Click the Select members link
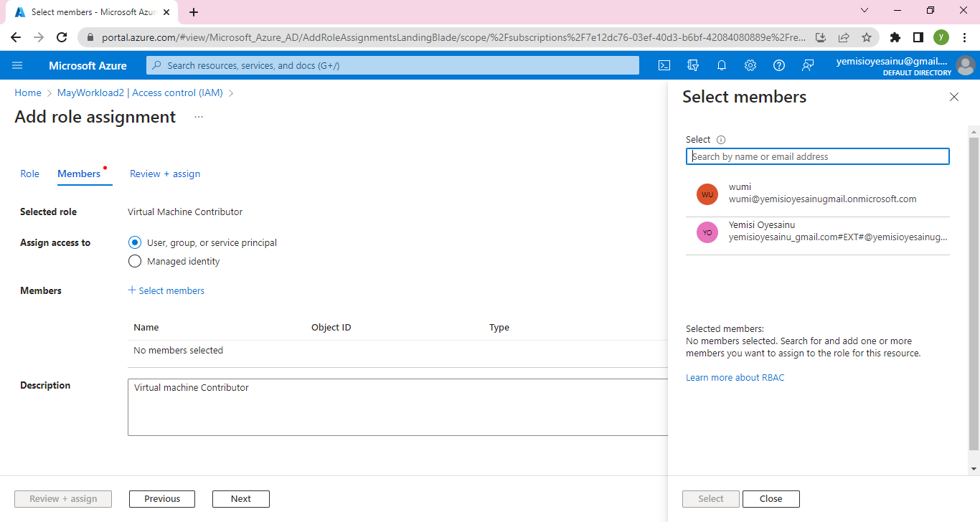The image size is (980, 522). tap(166, 290)
